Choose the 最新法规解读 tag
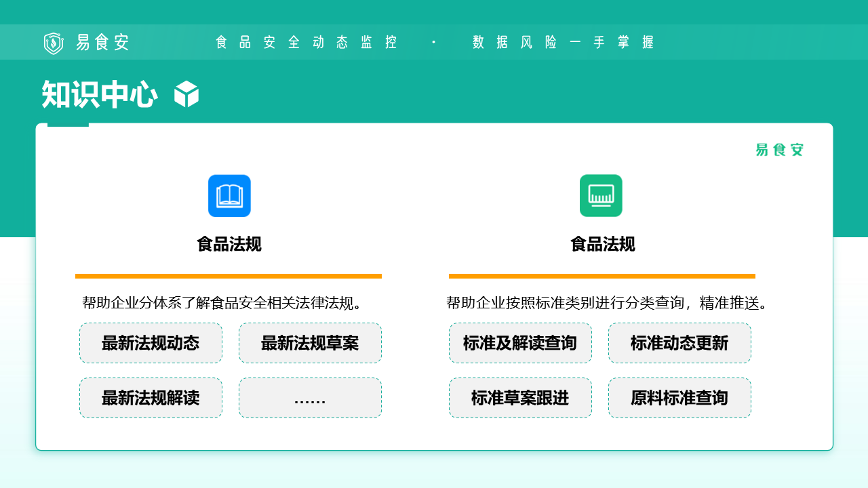Viewport: 868px width, 488px height. (x=151, y=398)
